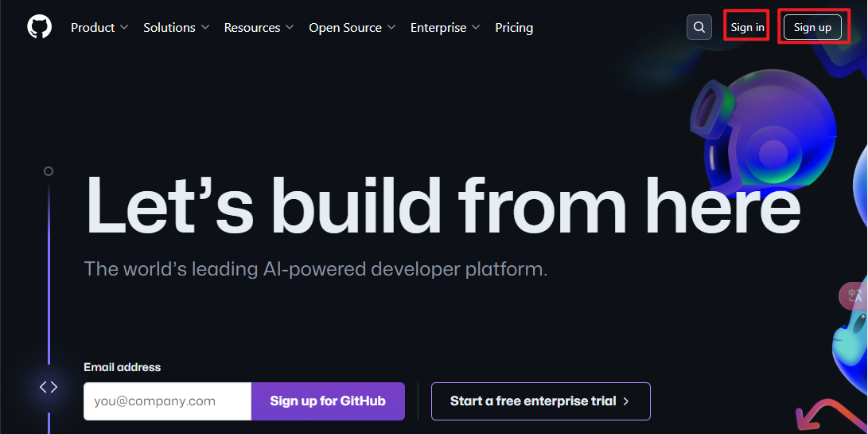Click the "Let's build from here" headline
868x434 pixels.
(442, 205)
